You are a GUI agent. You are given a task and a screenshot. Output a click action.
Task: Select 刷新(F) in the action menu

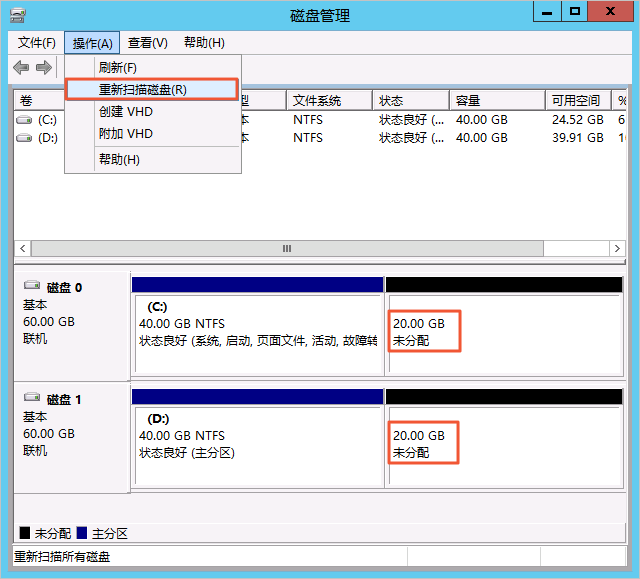click(117, 67)
